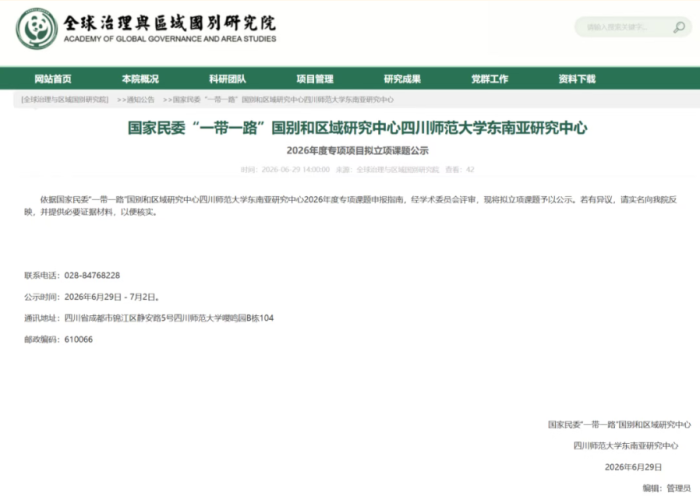Click the notice period 2026年6月29日 - 7月2日
This screenshot has width=700, height=496.
tap(112, 297)
